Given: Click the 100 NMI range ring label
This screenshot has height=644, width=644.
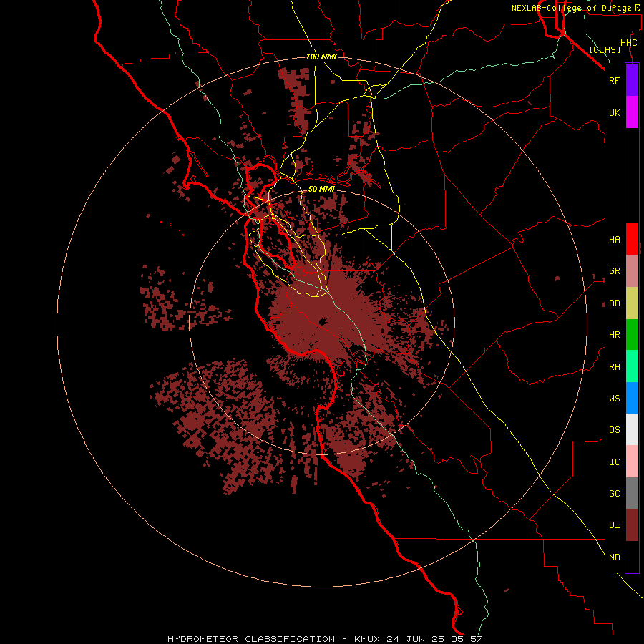Looking at the screenshot, I should tap(321, 57).
